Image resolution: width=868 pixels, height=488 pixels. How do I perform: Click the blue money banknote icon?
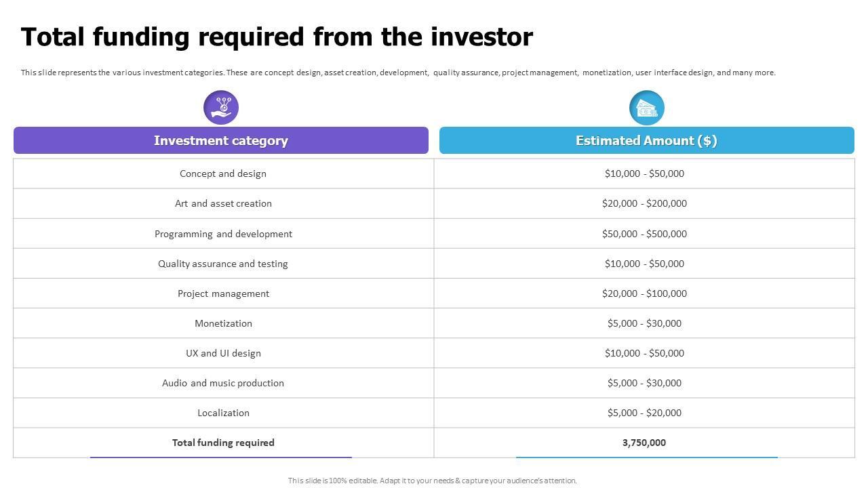click(x=647, y=108)
